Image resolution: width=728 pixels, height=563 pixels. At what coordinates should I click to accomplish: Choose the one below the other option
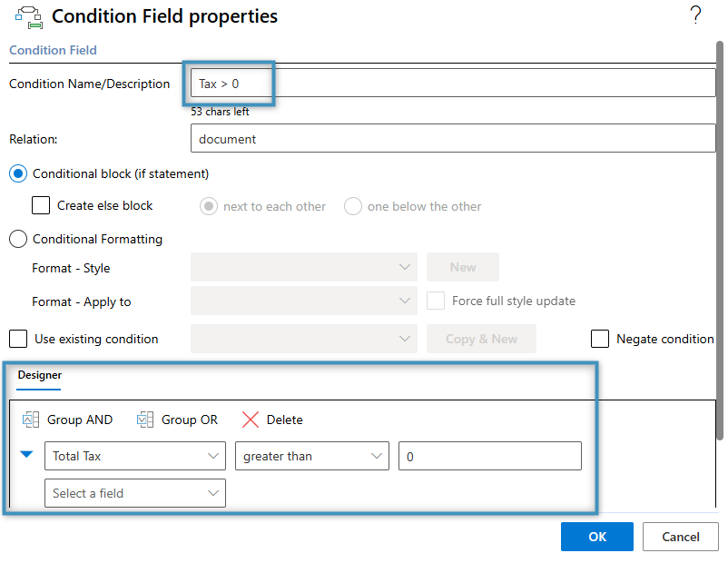click(x=352, y=206)
